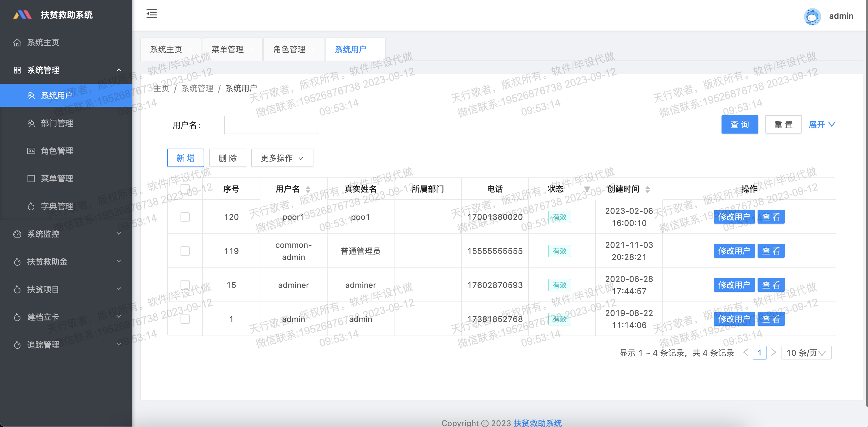Click the 用户名 input field
868x427 pixels.
coord(271,125)
